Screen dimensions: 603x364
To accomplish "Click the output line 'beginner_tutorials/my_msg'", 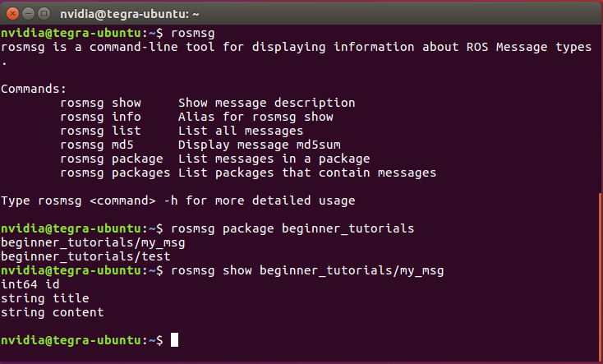I will coord(93,242).
